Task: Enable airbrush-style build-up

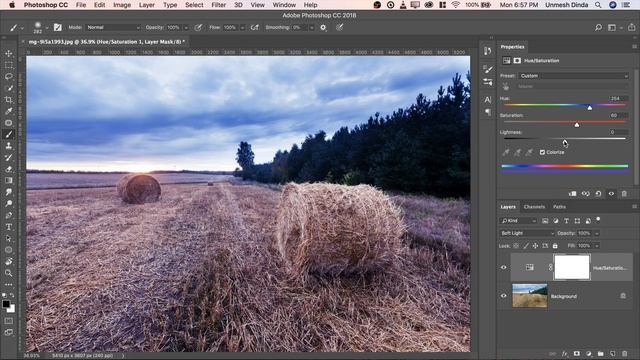Action: point(255,27)
